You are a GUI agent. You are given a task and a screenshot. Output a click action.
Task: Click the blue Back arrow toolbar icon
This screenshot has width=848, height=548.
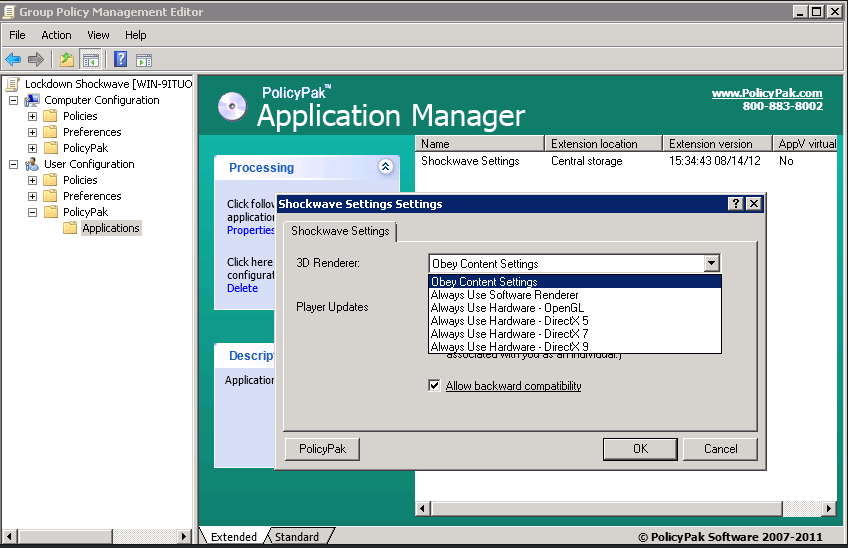click(13, 59)
